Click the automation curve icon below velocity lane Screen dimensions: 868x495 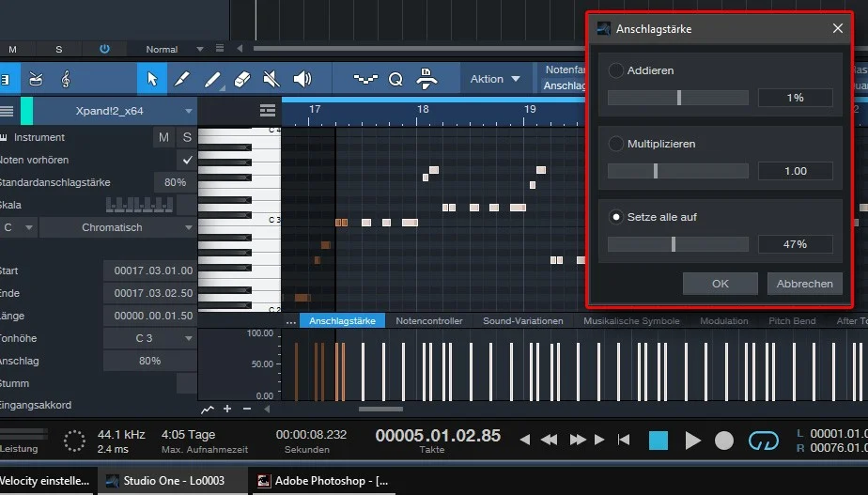[207, 410]
